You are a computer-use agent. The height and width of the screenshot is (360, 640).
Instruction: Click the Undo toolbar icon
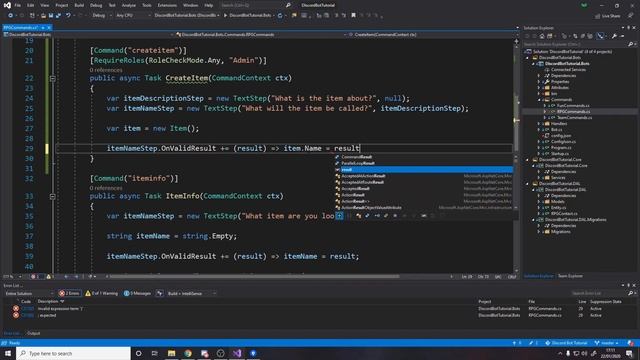(x=68, y=16)
